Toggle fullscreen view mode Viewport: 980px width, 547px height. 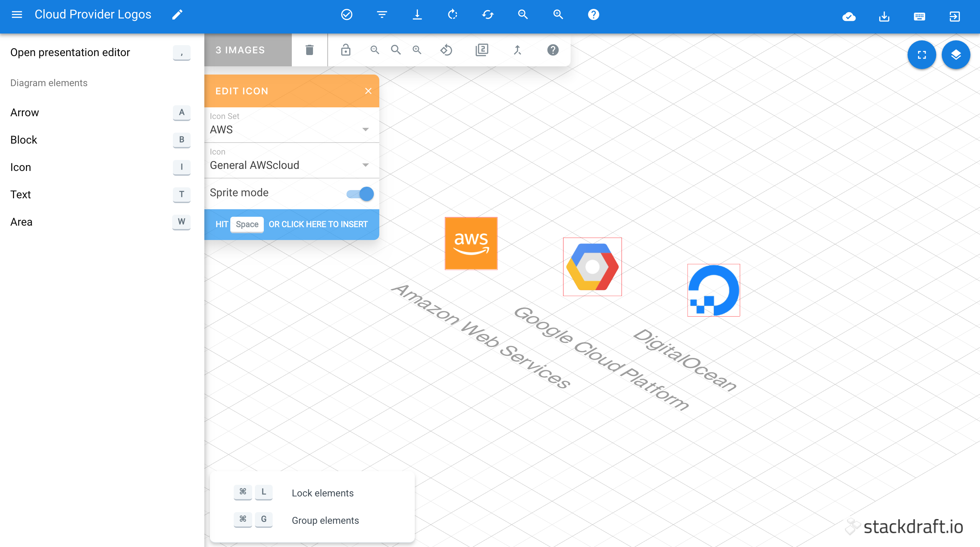tap(922, 54)
